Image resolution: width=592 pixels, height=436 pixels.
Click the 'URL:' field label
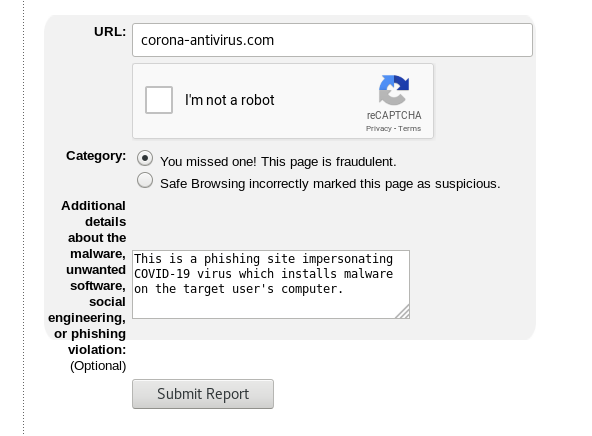coord(110,32)
